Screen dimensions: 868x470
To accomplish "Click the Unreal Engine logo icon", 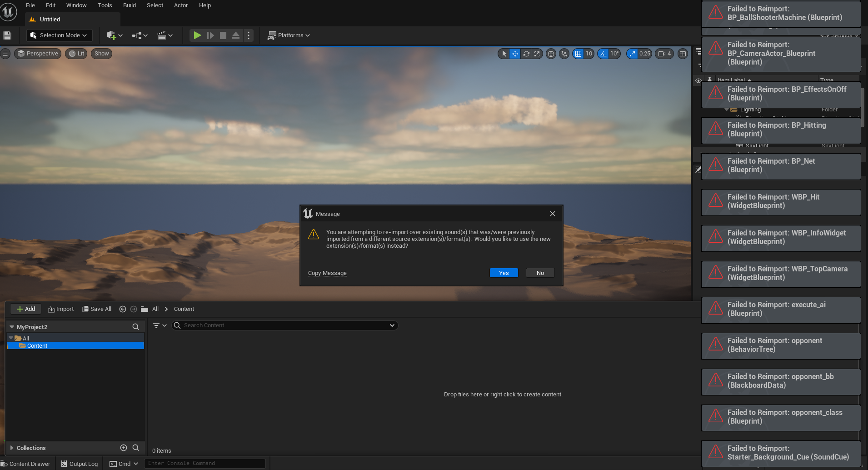I will (x=9, y=11).
